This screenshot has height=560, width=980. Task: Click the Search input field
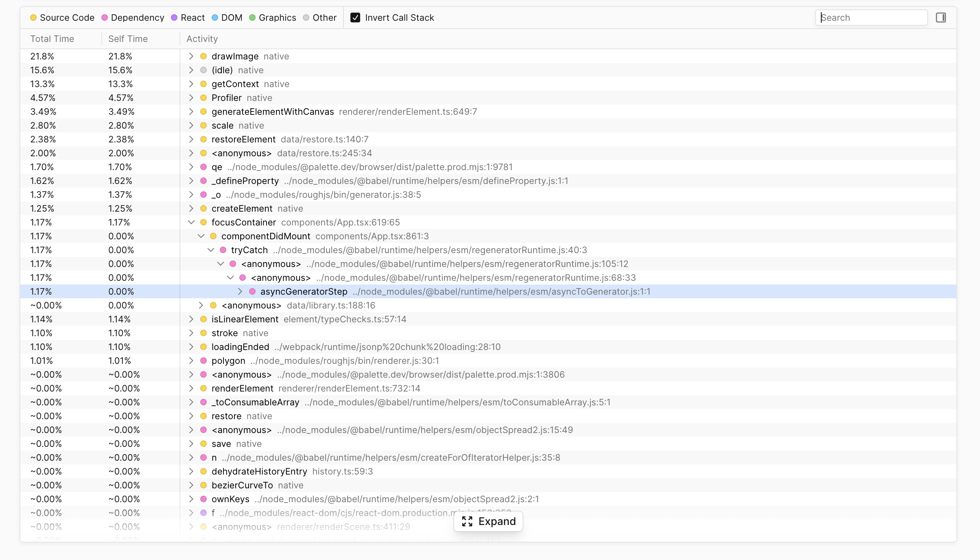871,17
